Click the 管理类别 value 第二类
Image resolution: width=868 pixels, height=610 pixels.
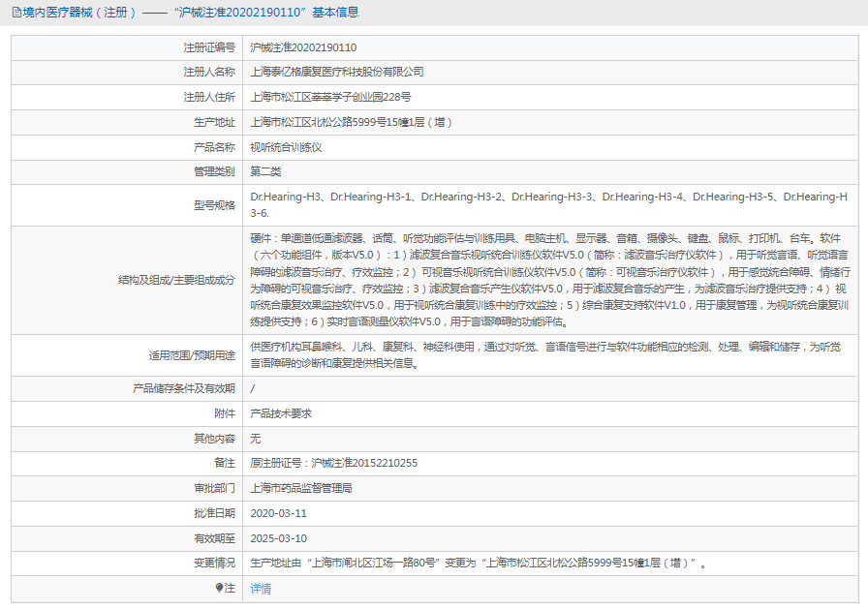click(x=266, y=172)
